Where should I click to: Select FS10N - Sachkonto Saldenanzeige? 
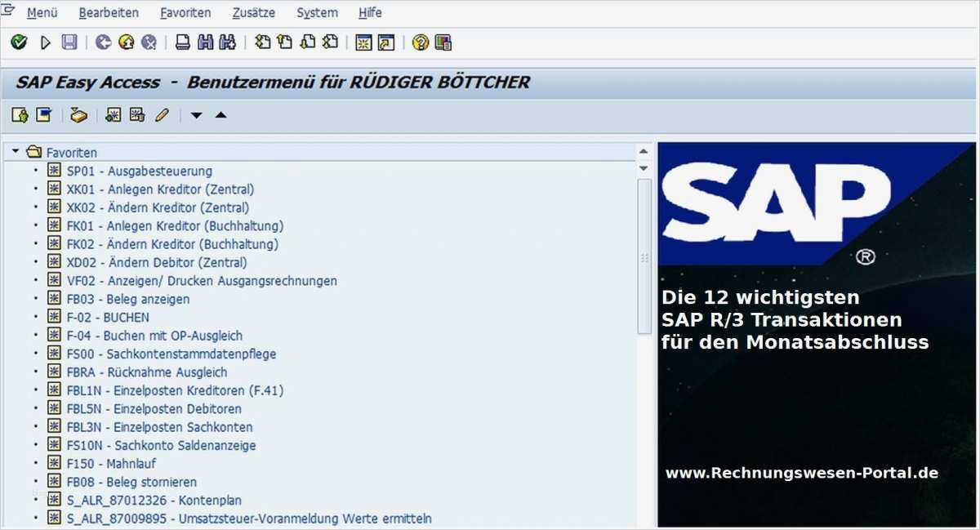162,445
